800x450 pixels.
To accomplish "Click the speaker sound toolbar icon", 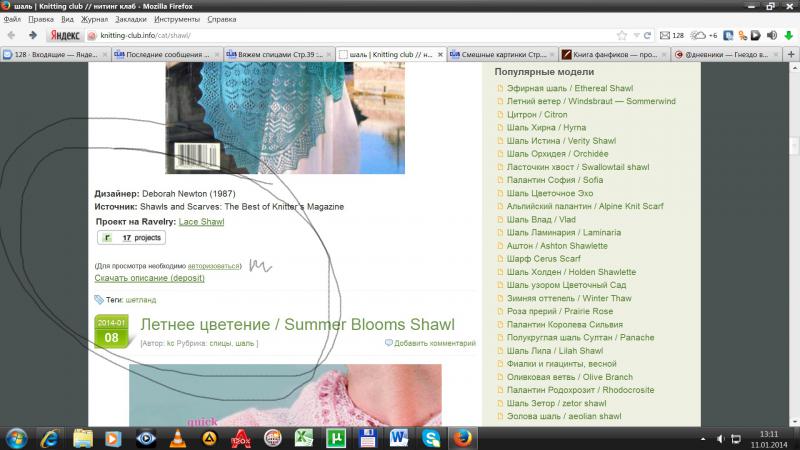I will click(771, 35).
